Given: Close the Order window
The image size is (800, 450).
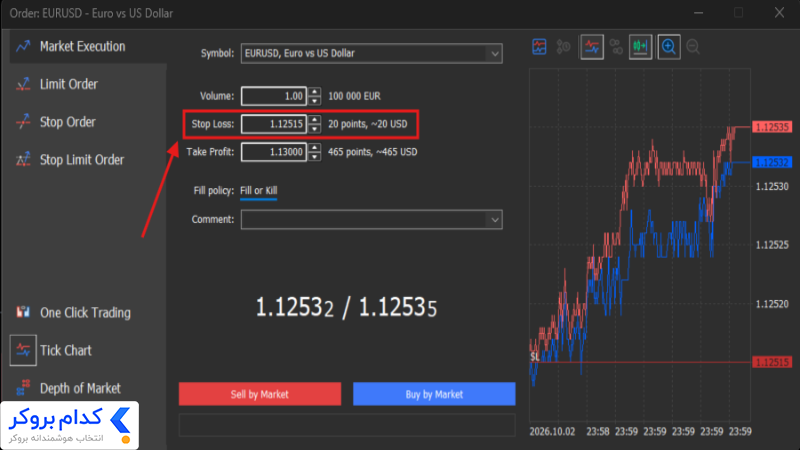Looking at the screenshot, I should tap(779, 13).
